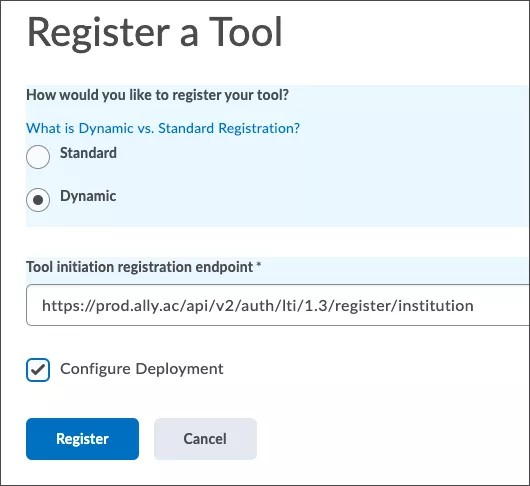Image resolution: width=530 pixels, height=486 pixels.
Task: Click 'How would you like to register your tool?' text
Action: tap(158, 95)
